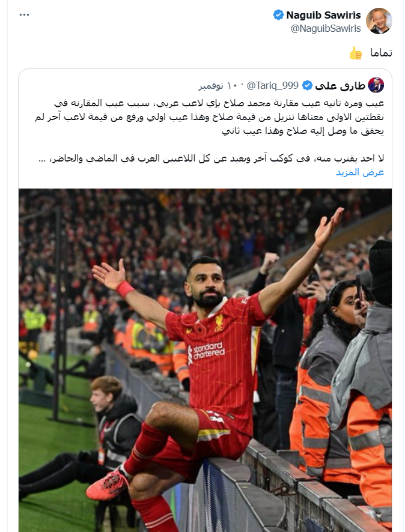Click the Liverpool crest on the red shirt
Screen dimensions: 405x532
[219, 323]
